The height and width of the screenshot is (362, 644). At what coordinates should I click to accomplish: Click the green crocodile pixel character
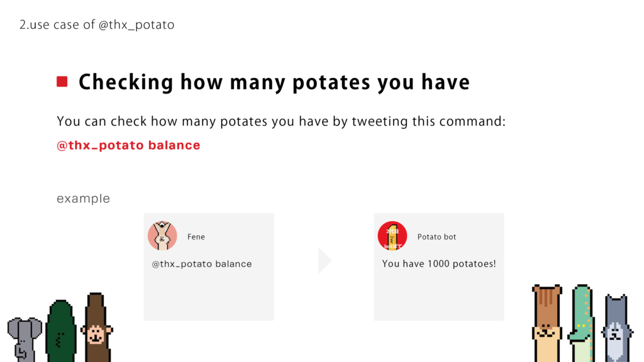582,323
